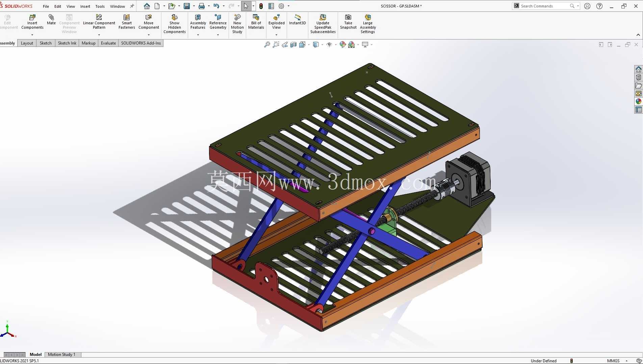This screenshot has width=643, height=364.
Task: Open Appearances task pane color ball
Action: pyautogui.click(x=638, y=102)
